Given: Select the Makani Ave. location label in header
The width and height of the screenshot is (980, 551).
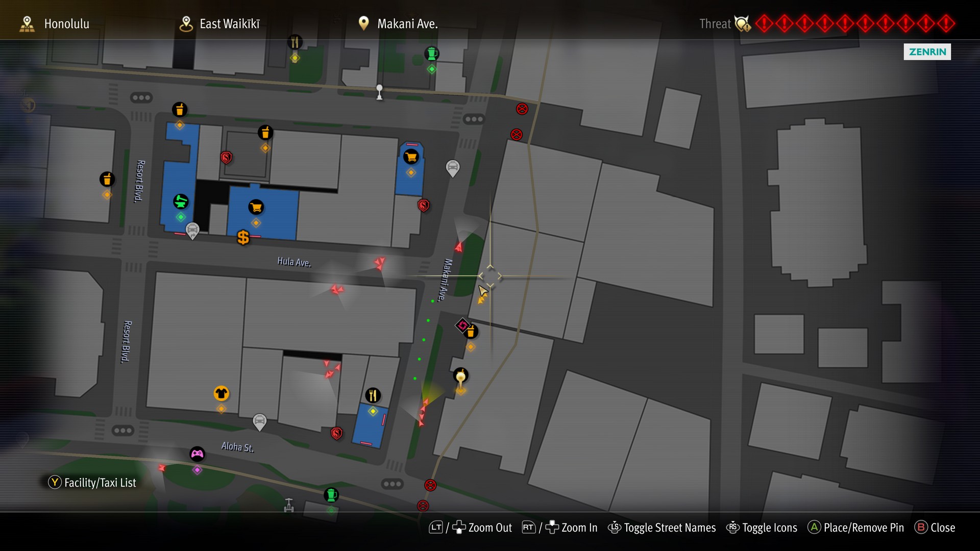Looking at the screenshot, I should pos(407,24).
